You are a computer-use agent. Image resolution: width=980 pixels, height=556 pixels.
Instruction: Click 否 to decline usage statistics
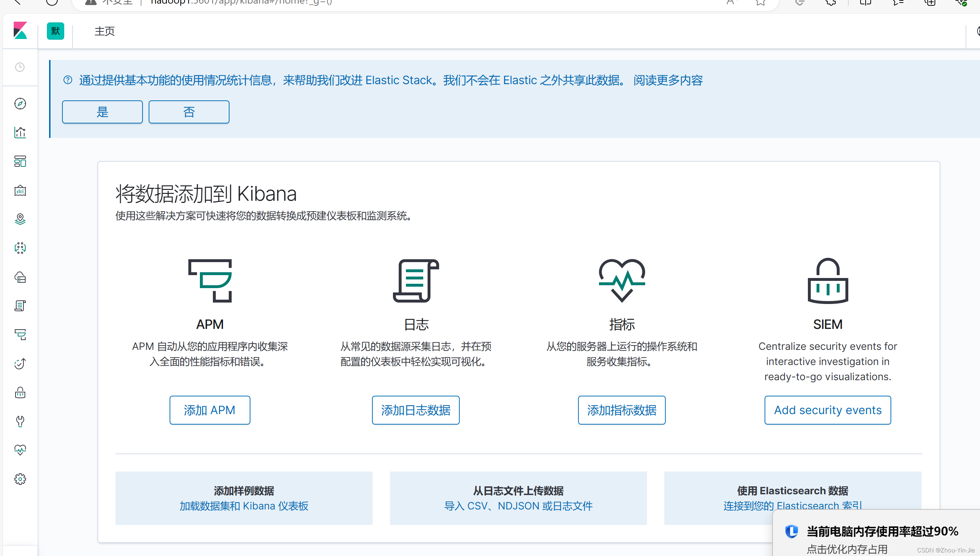tap(189, 112)
